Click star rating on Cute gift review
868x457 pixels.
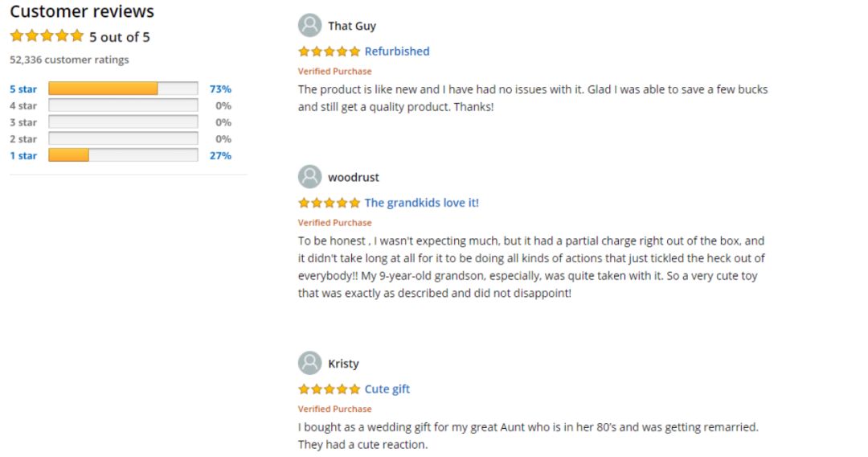pos(330,389)
